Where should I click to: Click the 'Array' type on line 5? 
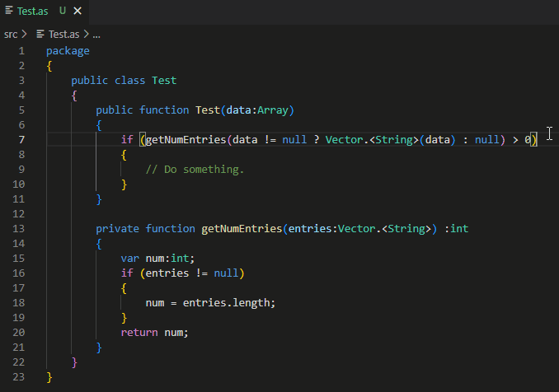tap(273, 110)
